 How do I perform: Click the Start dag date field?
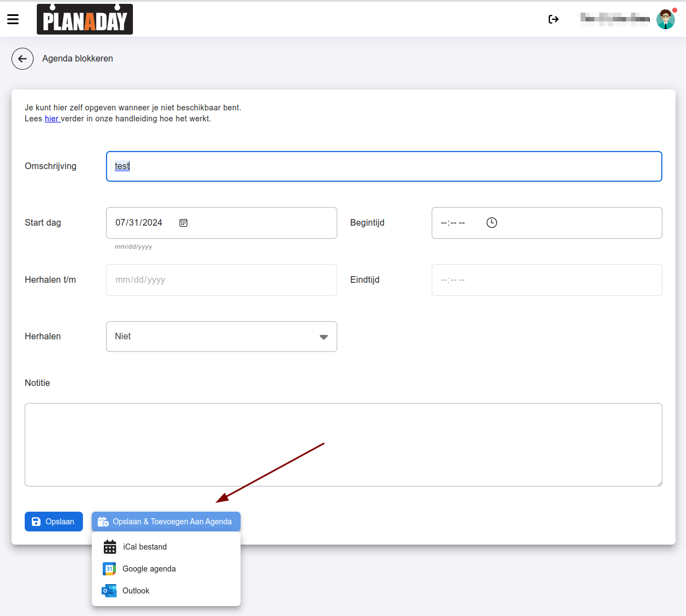tap(221, 223)
